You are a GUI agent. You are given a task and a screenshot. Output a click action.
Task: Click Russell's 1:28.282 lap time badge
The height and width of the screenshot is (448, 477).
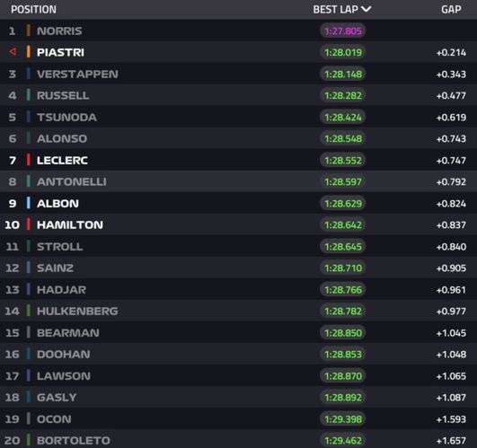(343, 95)
